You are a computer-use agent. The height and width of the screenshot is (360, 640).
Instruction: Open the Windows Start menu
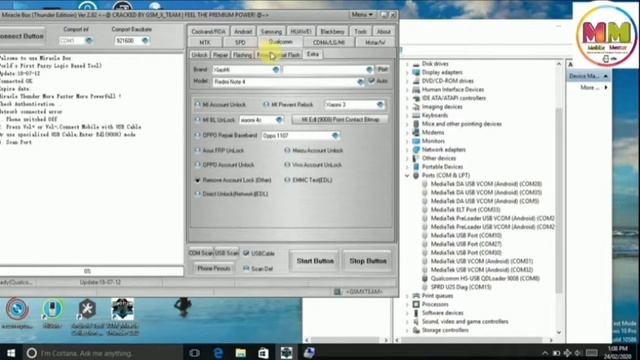tap(11, 353)
